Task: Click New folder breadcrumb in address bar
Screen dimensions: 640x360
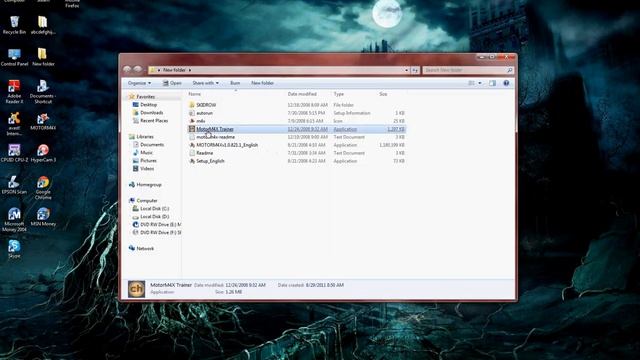Action: (x=174, y=70)
